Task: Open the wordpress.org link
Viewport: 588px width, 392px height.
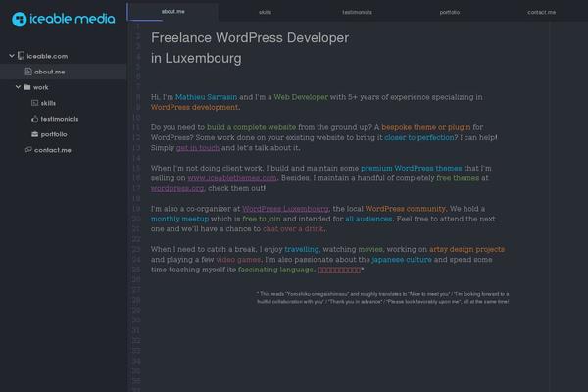Action: point(177,188)
